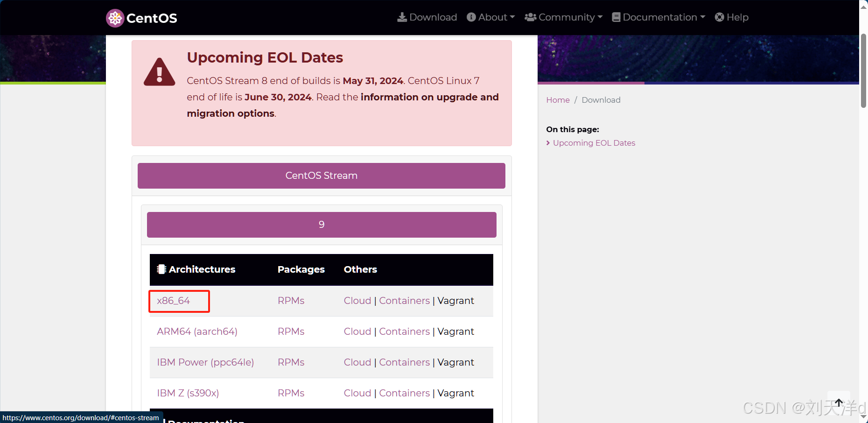Expand the About dropdown menu

490,17
